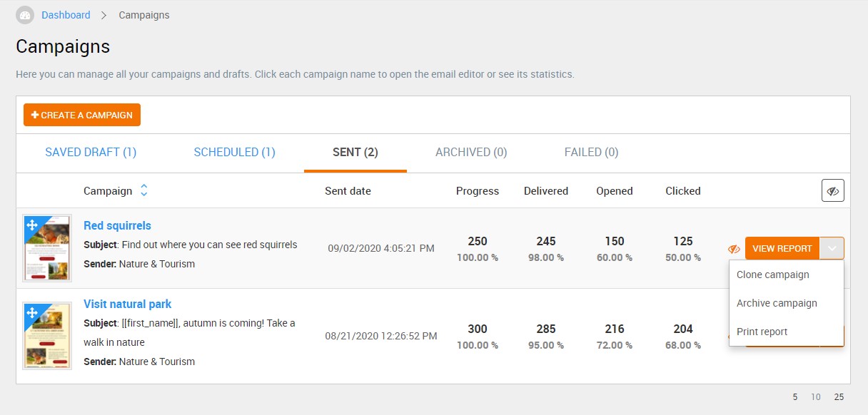Expand the dropdown arrow next to View Report
This screenshot has height=415, width=868.
point(832,248)
